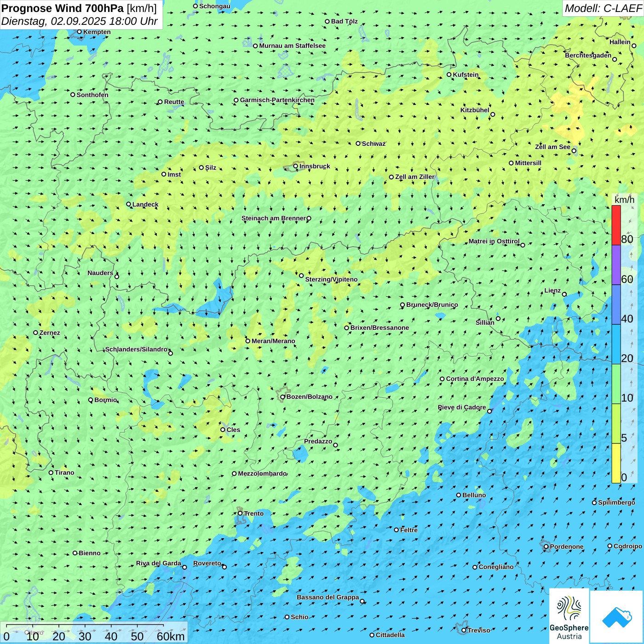Click the Bad Tölz marker circle
The height and width of the screenshot is (644, 644).
click(x=328, y=22)
